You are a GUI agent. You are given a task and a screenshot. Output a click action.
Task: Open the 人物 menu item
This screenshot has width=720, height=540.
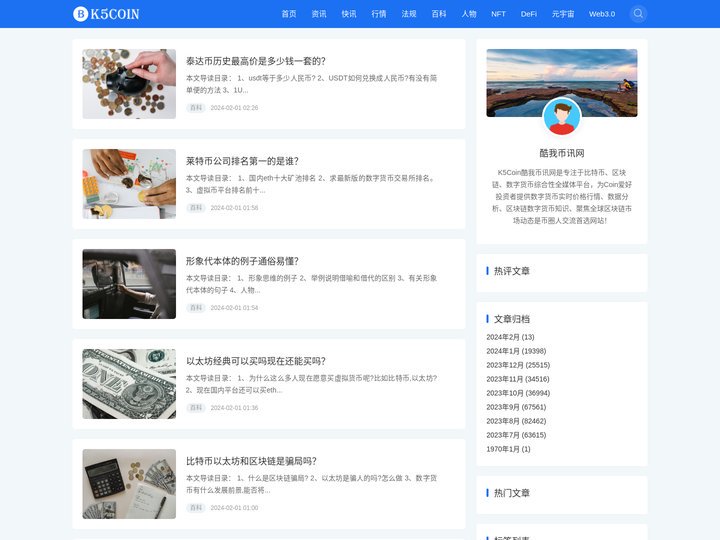coord(469,14)
